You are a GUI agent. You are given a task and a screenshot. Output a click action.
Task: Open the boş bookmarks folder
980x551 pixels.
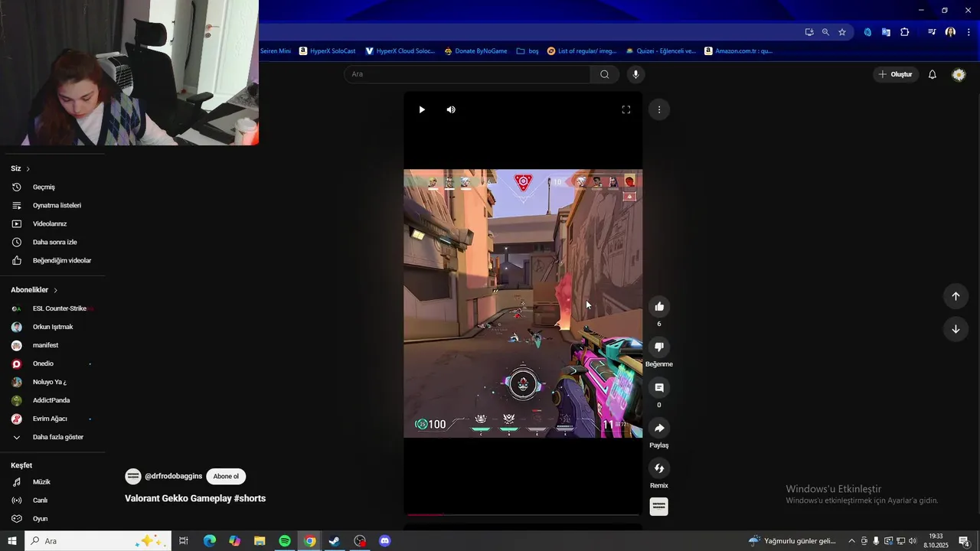point(528,51)
